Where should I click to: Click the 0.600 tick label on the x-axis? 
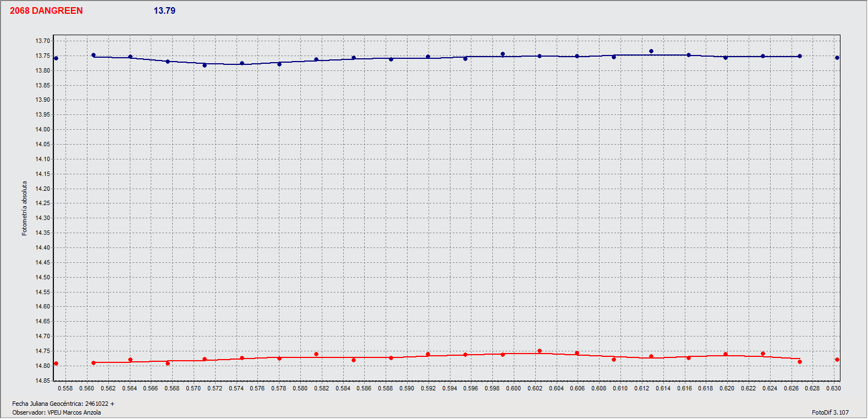tap(513, 388)
